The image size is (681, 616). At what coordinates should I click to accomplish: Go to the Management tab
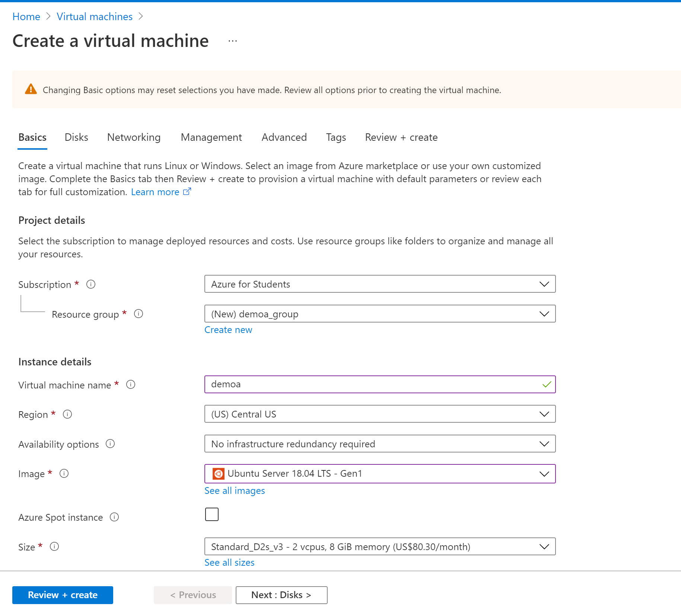click(211, 137)
